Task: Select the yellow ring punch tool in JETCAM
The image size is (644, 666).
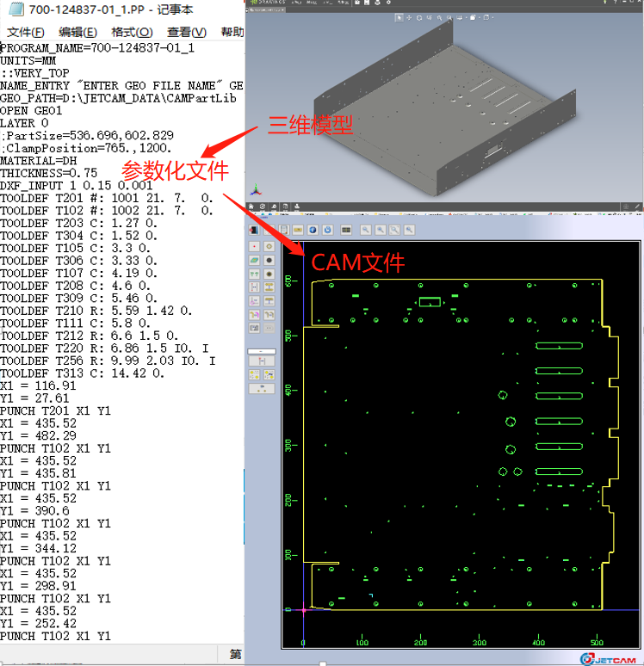Action: (x=269, y=246)
